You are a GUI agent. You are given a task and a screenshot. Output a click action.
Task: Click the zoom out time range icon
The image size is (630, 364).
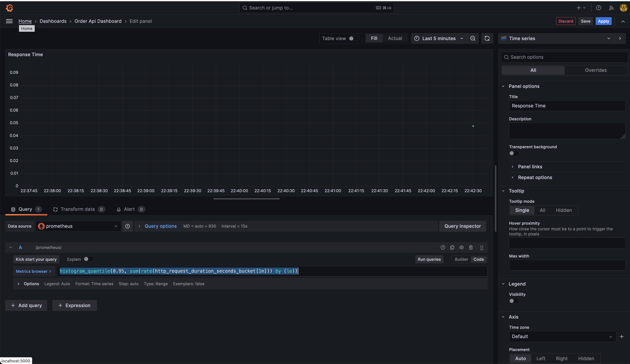pos(473,39)
